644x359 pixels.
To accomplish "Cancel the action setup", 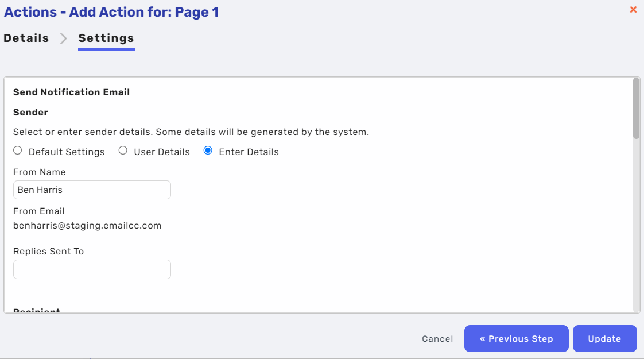I will click(x=437, y=339).
